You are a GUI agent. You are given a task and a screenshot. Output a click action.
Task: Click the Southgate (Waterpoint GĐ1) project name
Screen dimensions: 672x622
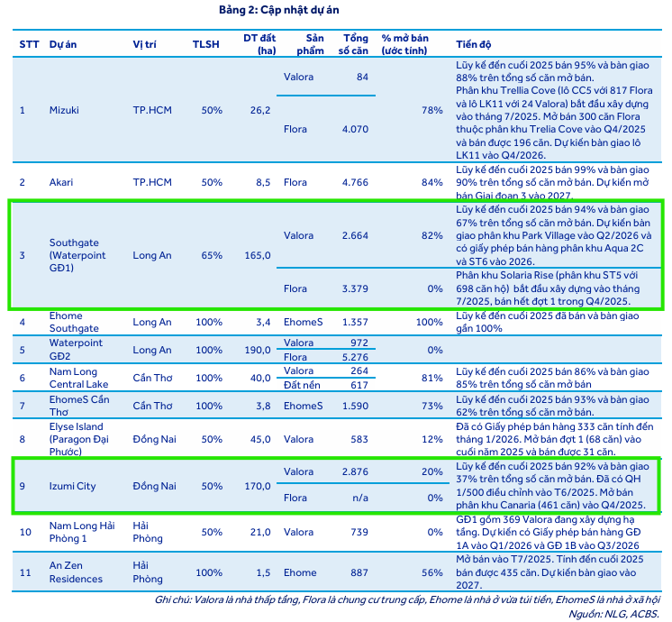coord(77,255)
